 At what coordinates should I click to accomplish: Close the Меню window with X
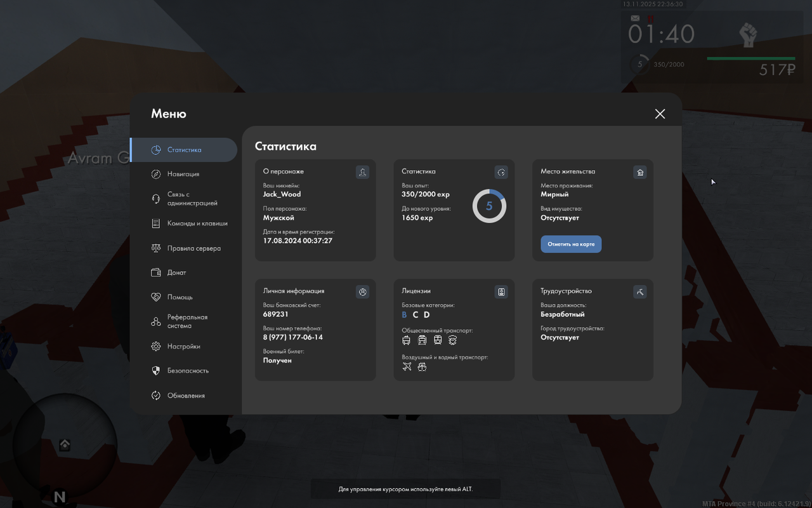[x=660, y=114]
